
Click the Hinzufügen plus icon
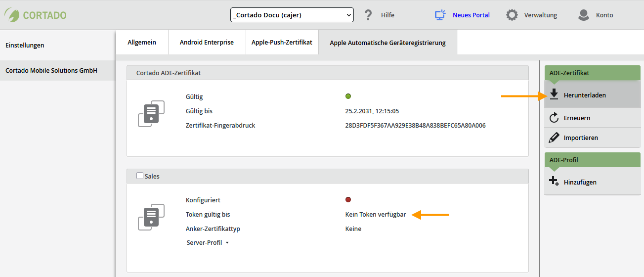[x=554, y=182]
